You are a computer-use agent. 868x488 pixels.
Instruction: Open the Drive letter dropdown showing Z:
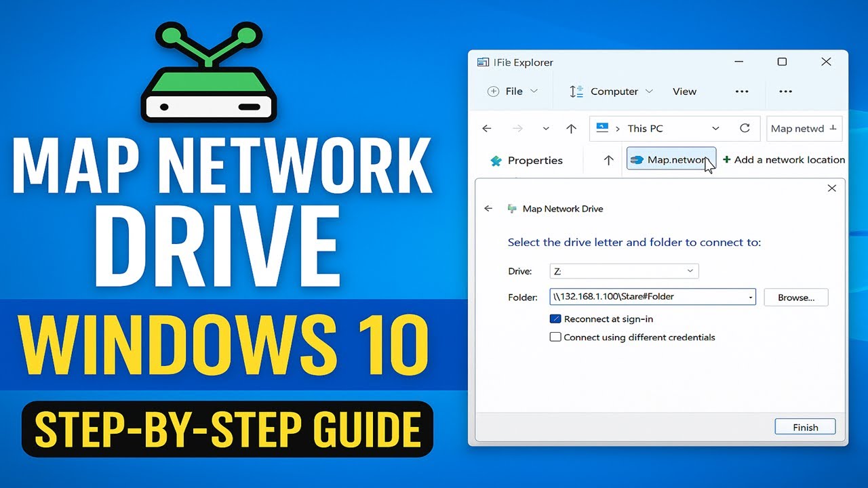[623, 271]
